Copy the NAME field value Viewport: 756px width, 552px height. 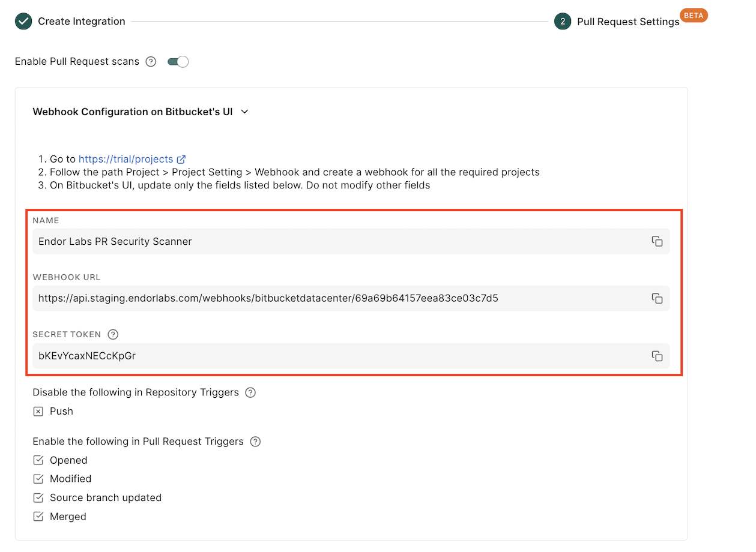click(658, 241)
